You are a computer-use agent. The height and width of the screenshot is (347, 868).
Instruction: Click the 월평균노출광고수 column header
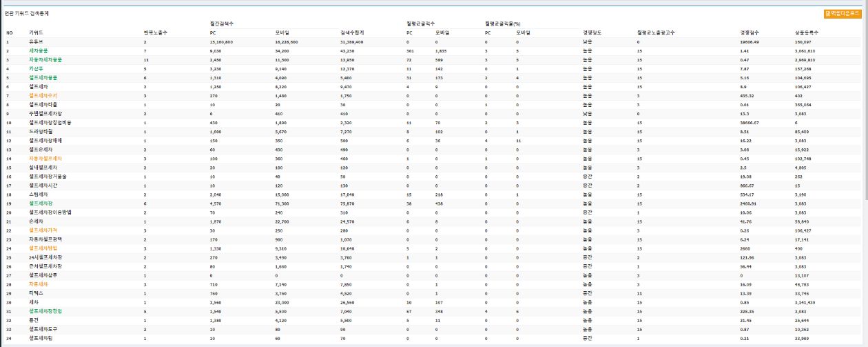(x=655, y=32)
